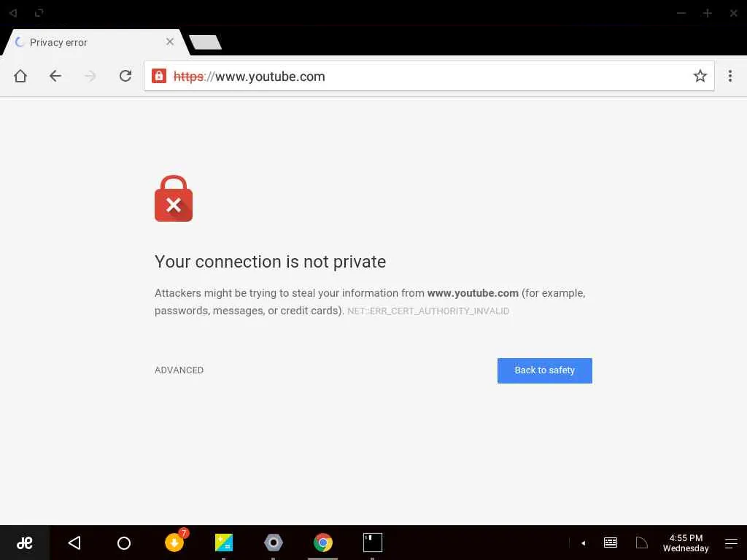This screenshot has width=747, height=560.
Task: Open the notification panel lines icon
Action: point(731,543)
